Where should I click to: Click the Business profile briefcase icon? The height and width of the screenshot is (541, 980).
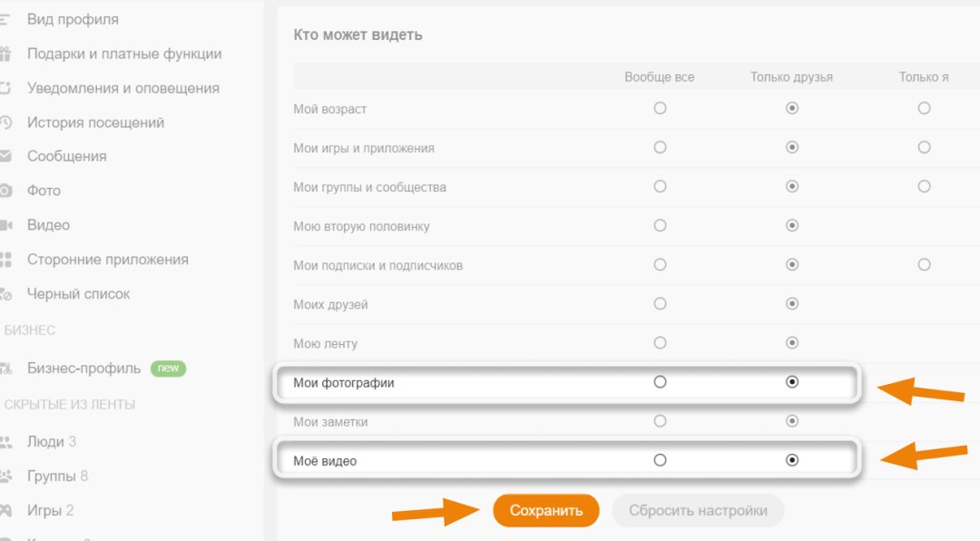(x=5, y=369)
